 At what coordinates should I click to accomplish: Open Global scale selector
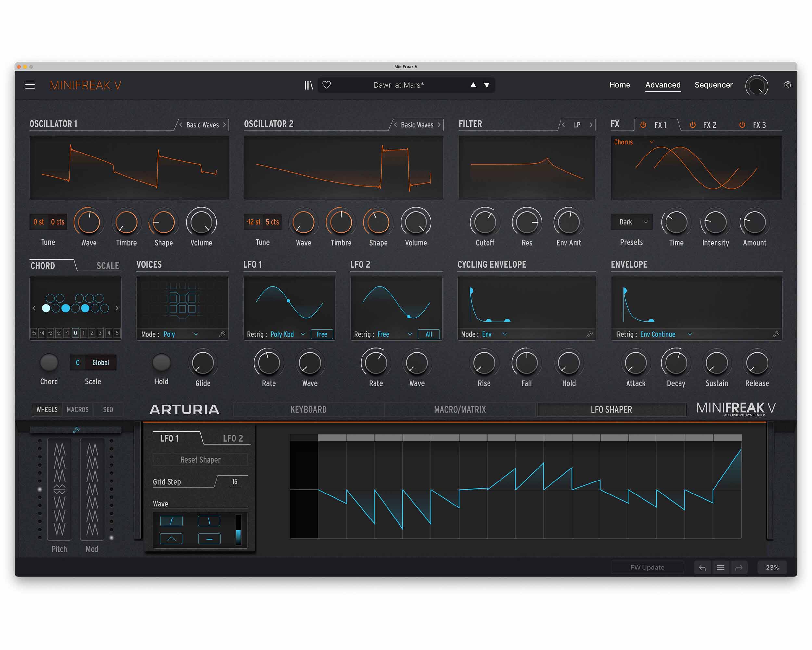click(x=101, y=362)
